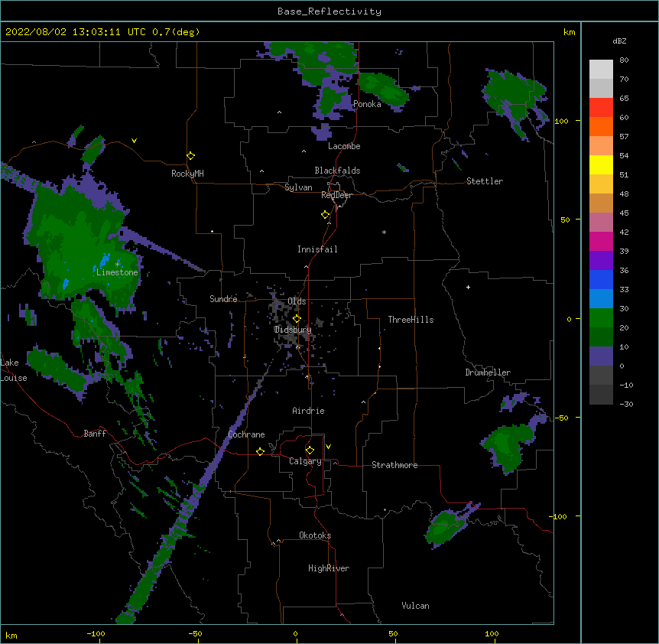Click the Innisfail town label

tap(317, 249)
